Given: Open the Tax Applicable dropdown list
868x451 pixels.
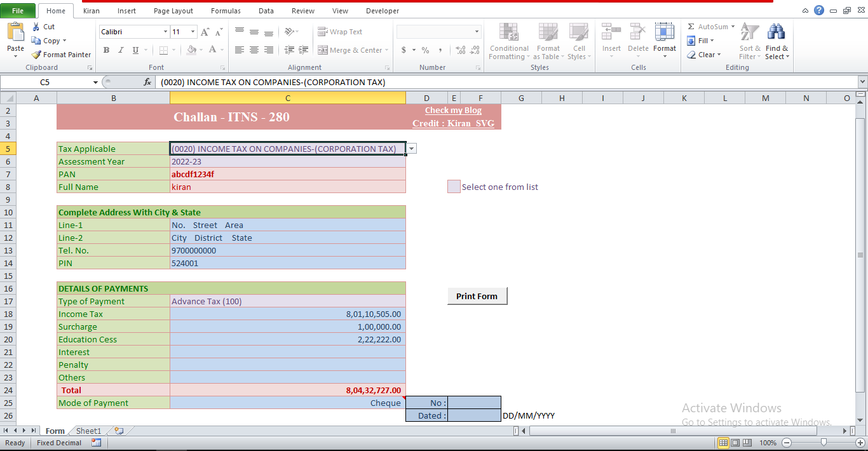Looking at the screenshot, I should click(x=410, y=148).
